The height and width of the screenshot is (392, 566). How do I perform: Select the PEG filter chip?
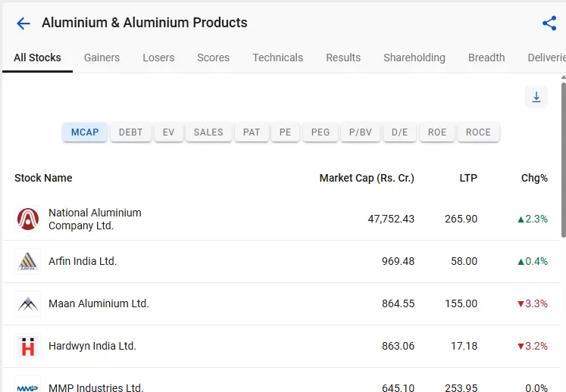[x=321, y=132]
